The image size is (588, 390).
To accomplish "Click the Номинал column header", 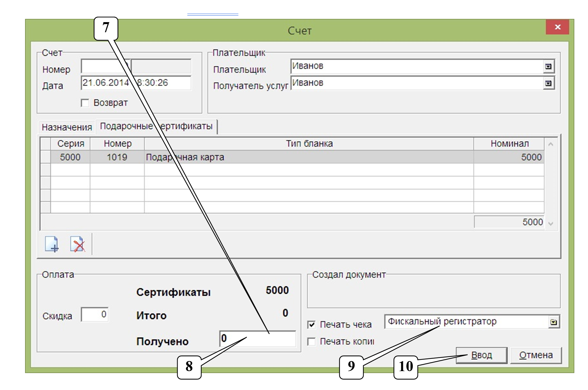I will pyautogui.click(x=509, y=144).
